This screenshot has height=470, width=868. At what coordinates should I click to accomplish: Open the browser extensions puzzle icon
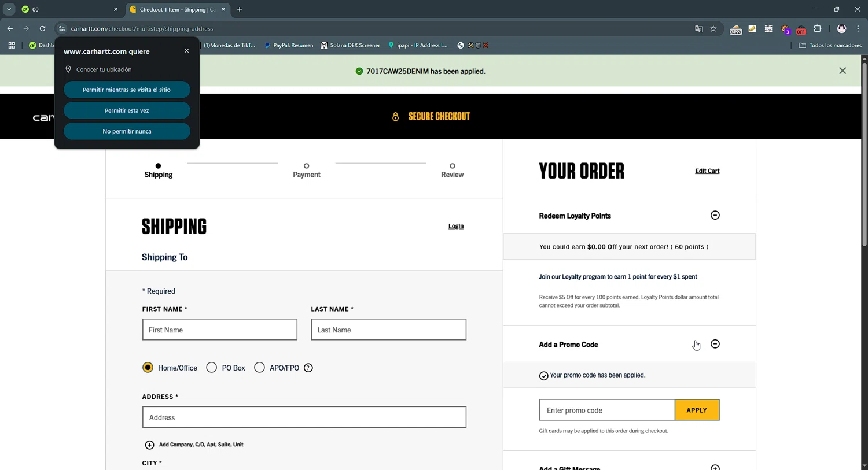coord(818,28)
